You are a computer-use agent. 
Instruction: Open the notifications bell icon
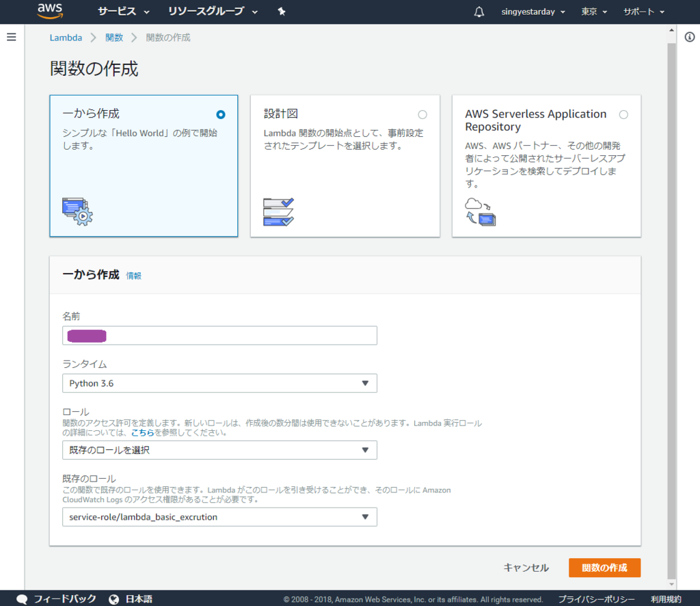tap(479, 12)
